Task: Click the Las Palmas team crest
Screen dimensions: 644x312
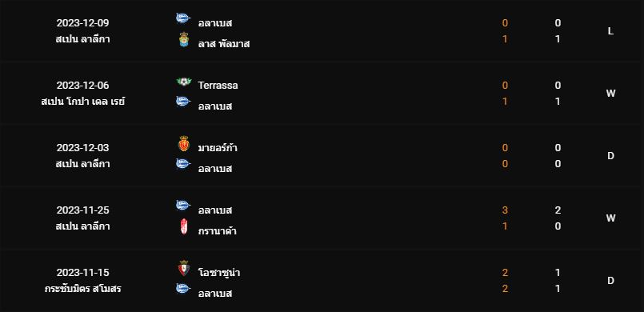Action: [x=183, y=40]
